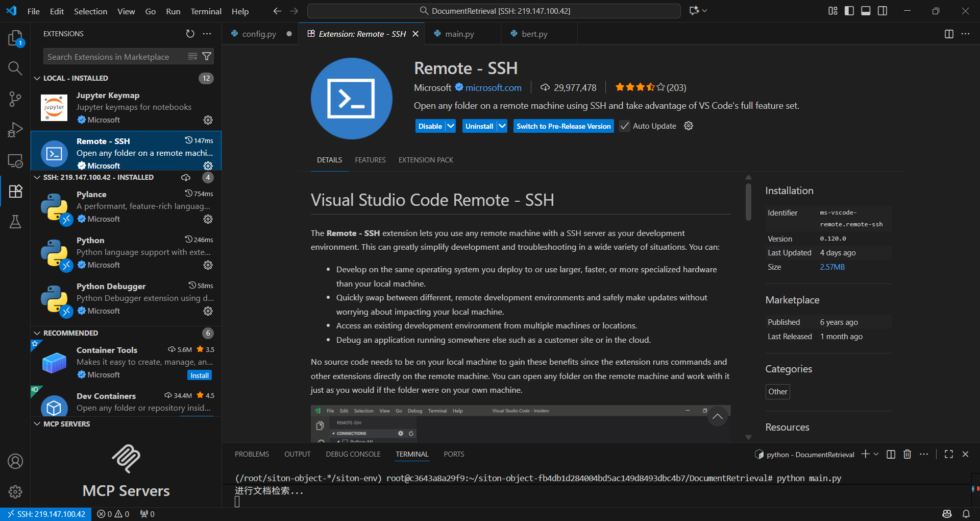
Task: Collapse SSH 219.147.100.42 Installed section
Action: point(37,177)
